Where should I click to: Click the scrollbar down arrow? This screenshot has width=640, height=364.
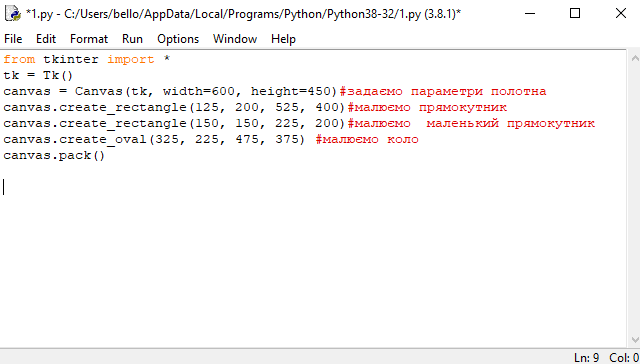click(x=635, y=340)
